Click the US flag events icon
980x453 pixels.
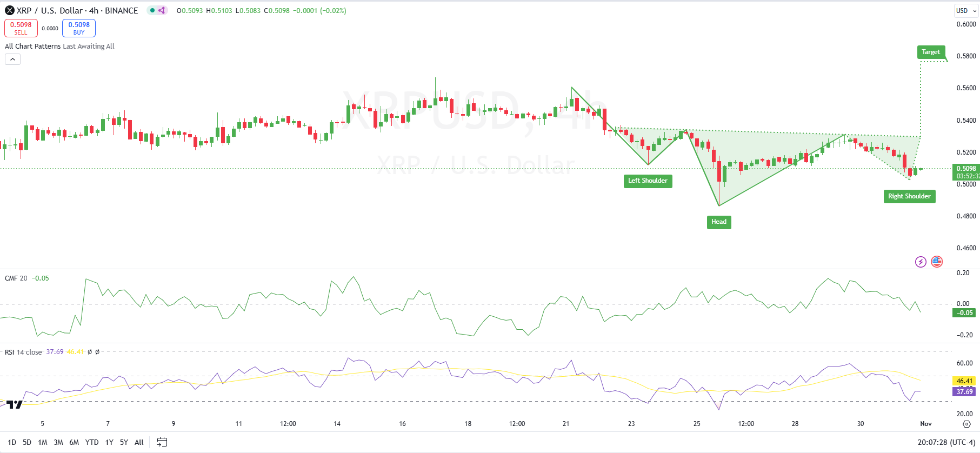click(937, 262)
